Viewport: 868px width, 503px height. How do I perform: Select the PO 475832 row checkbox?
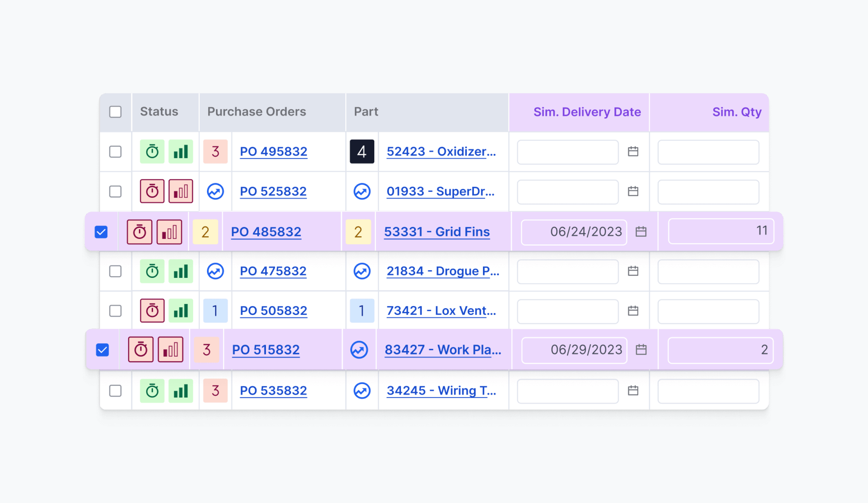(115, 271)
